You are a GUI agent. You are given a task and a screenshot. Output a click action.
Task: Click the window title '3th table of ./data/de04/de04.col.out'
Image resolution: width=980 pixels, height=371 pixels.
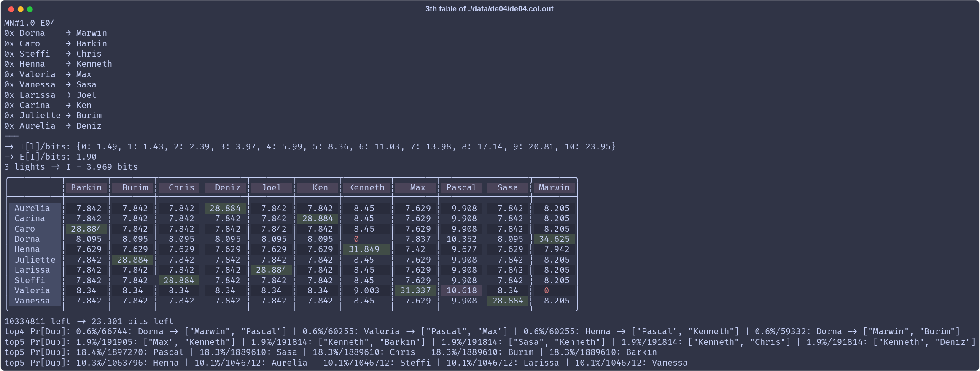point(489,9)
